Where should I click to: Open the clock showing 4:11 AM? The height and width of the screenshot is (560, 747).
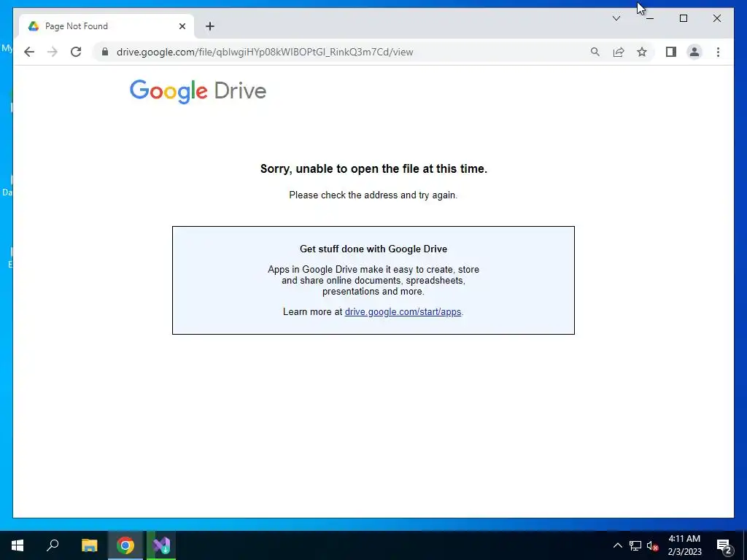684,545
